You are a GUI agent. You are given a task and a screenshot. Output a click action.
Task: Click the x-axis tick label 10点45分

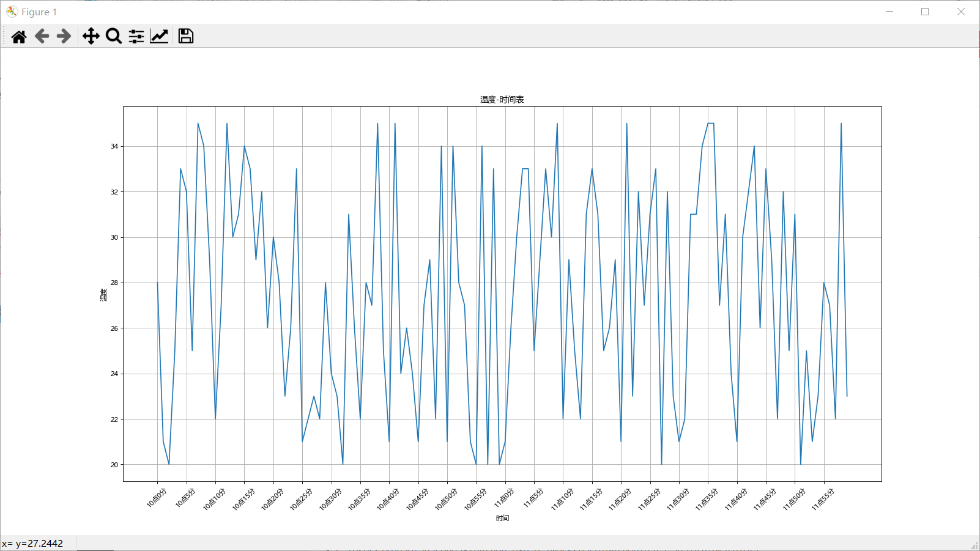417,499
